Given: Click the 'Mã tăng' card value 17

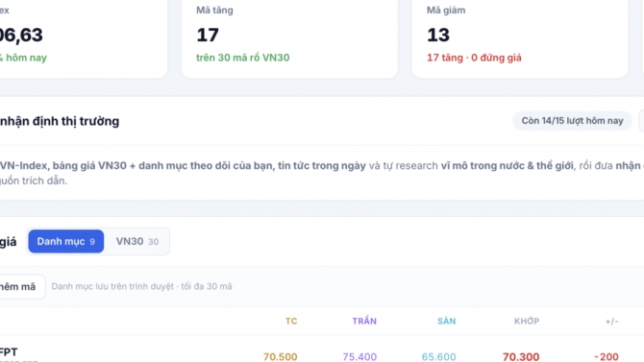Looking at the screenshot, I should point(208,35).
